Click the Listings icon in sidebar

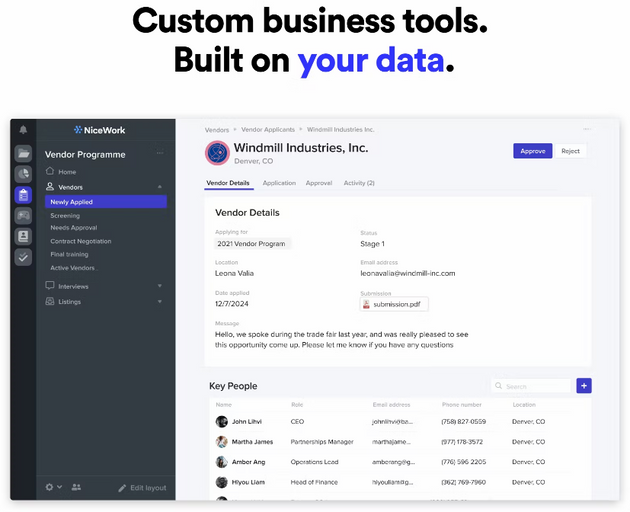coord(50,301)
